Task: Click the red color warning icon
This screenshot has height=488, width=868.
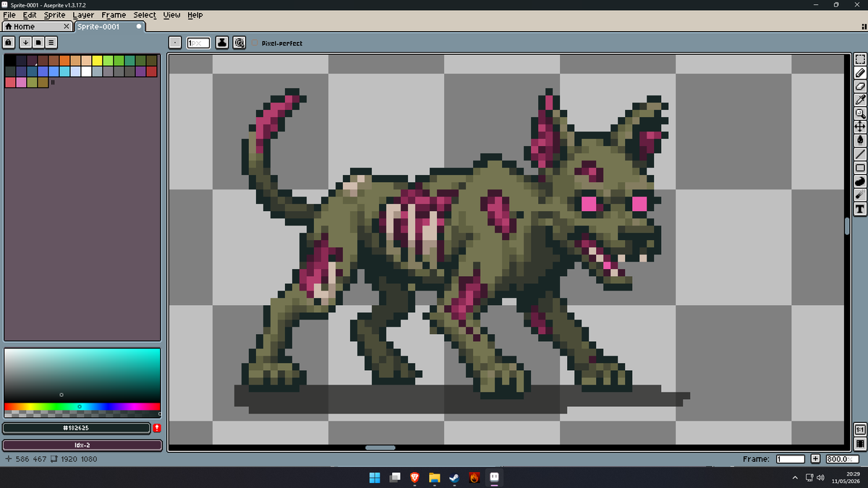Action: (x=157, y=428)
